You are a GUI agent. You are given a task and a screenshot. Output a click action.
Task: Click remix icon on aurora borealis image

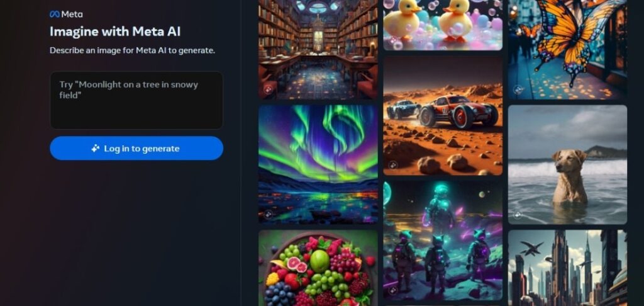(x=268, y=214)
